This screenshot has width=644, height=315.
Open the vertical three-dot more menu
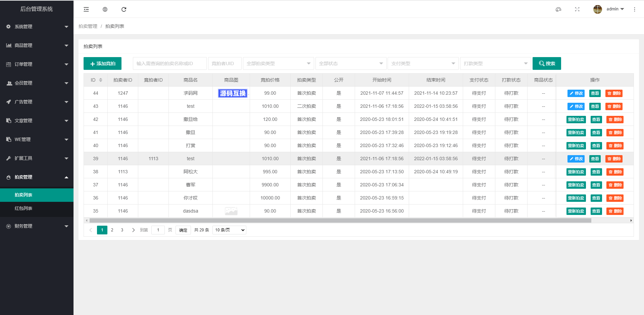[x=634, y=9]
